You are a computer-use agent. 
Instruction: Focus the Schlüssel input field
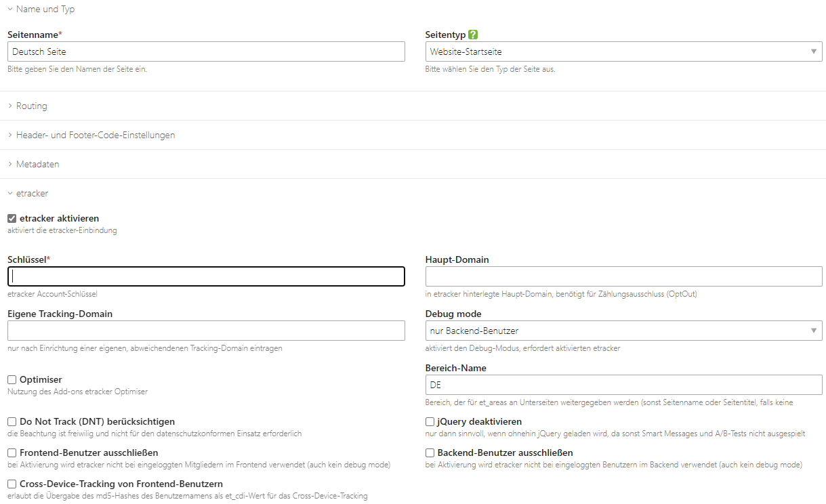[x=206, y=276]
